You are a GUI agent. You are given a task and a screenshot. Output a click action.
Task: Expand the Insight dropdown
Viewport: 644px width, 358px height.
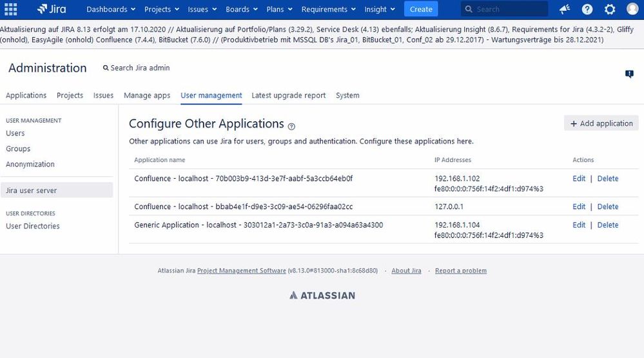tap(380, 9)
